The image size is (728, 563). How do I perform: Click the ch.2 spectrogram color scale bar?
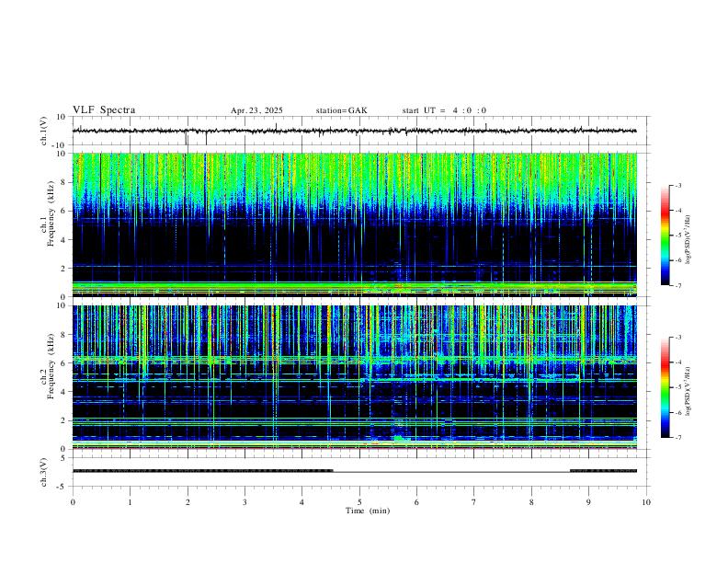click(665, 387)
